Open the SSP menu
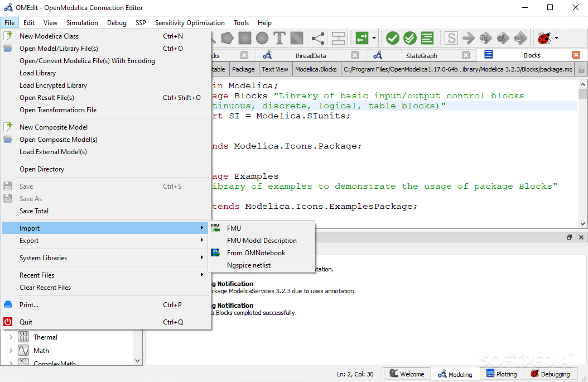This screenshot has width=588, height=382. point(141,23)
